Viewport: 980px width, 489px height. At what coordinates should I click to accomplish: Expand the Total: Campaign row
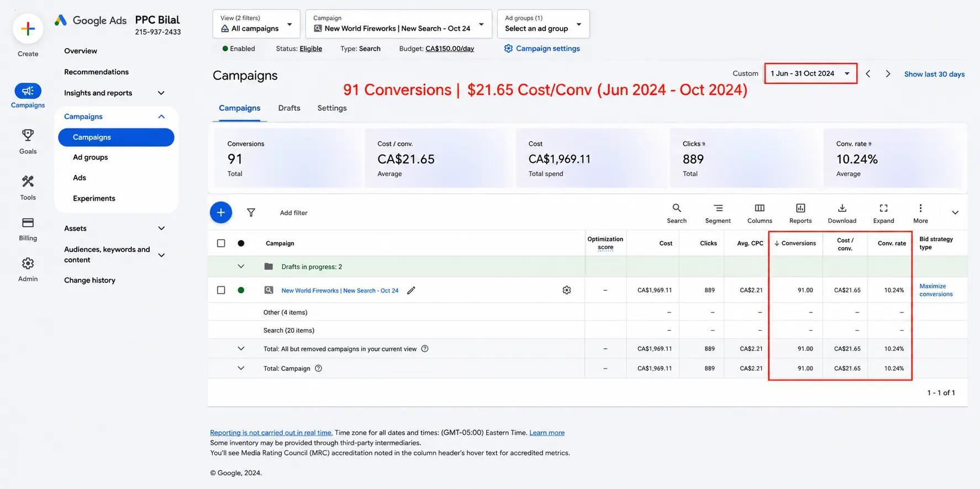point(241,368)
